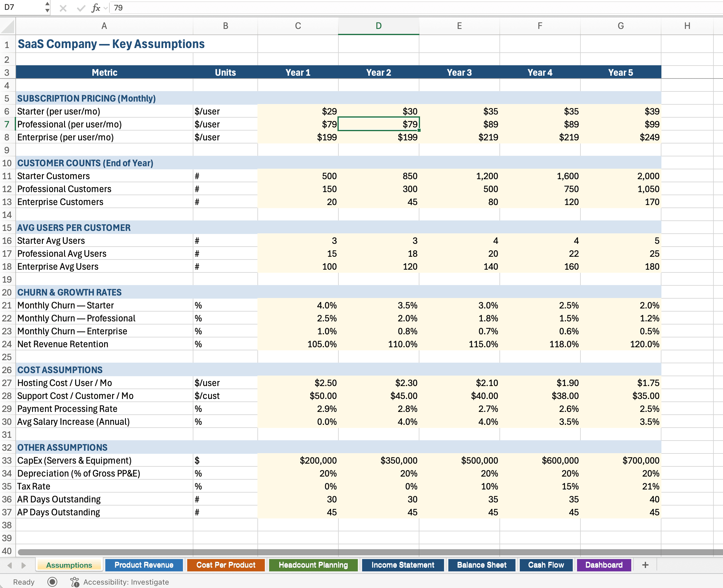Click the insert function fx icon
The width and height of the screenshot is (723, 588).
click(x=96, y=8)
